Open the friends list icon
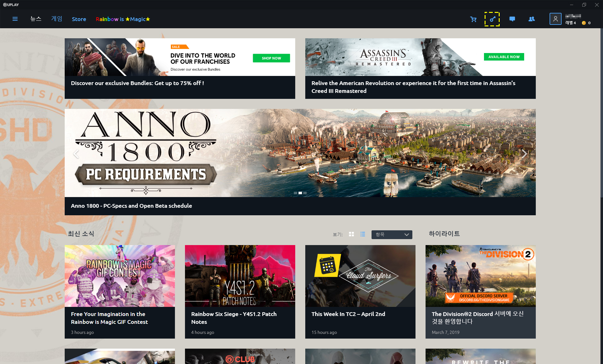 (531, 19)
